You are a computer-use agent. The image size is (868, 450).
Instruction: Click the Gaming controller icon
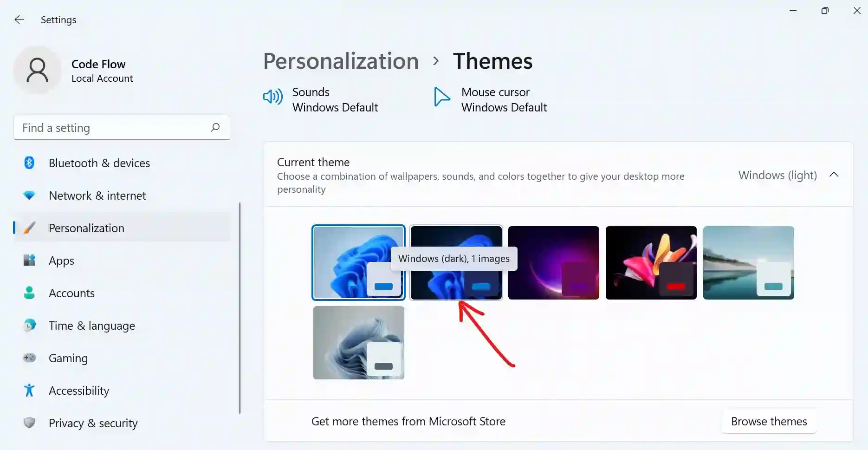click(x=29, y=358)
